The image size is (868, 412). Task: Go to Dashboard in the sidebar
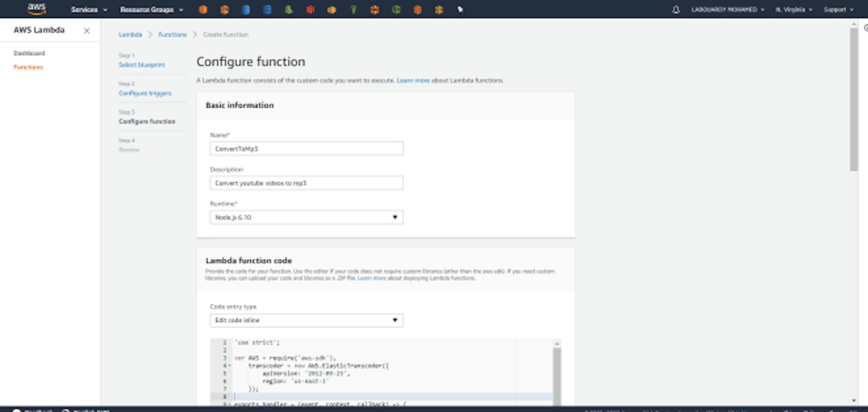[x=29, y=53]
